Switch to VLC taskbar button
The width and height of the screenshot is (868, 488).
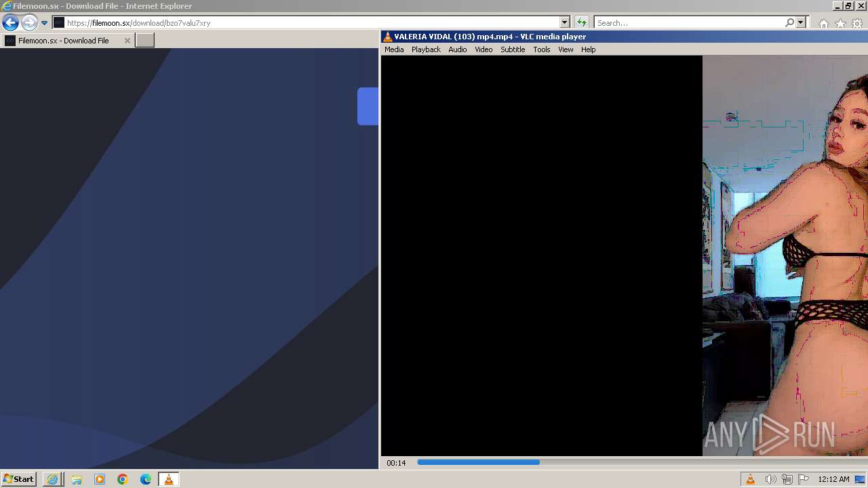pos(168,479)
